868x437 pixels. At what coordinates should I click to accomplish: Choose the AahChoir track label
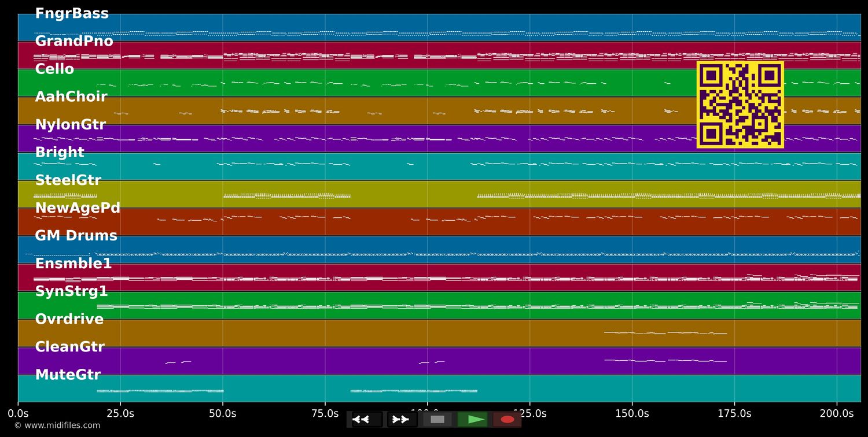coord(71,97)
